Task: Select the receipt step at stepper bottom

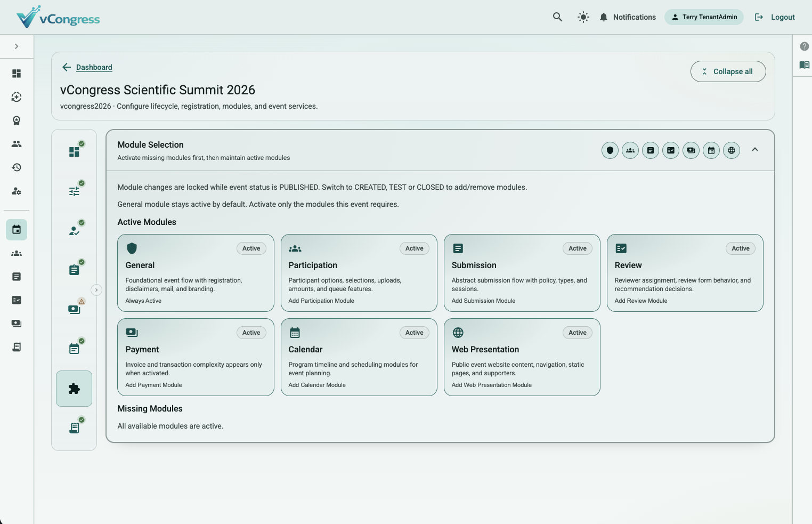Action: click(74, 428)
